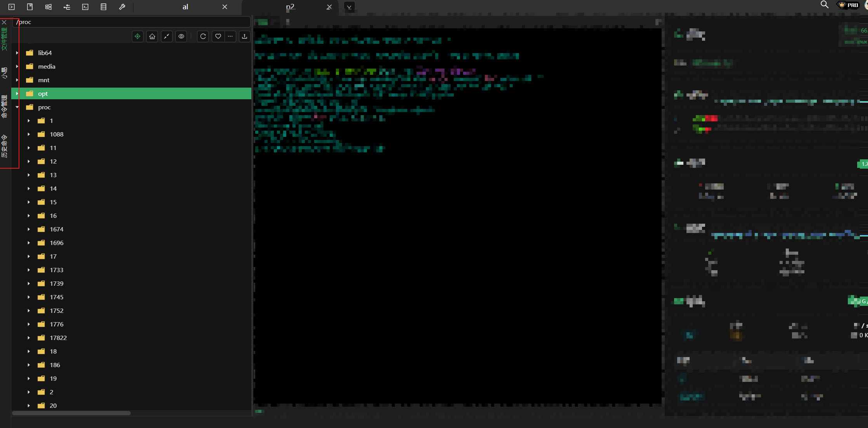This screenshot has width=868, height=428.
Task: Open the wrench tools icon
Action: click(x=122, y=7)
